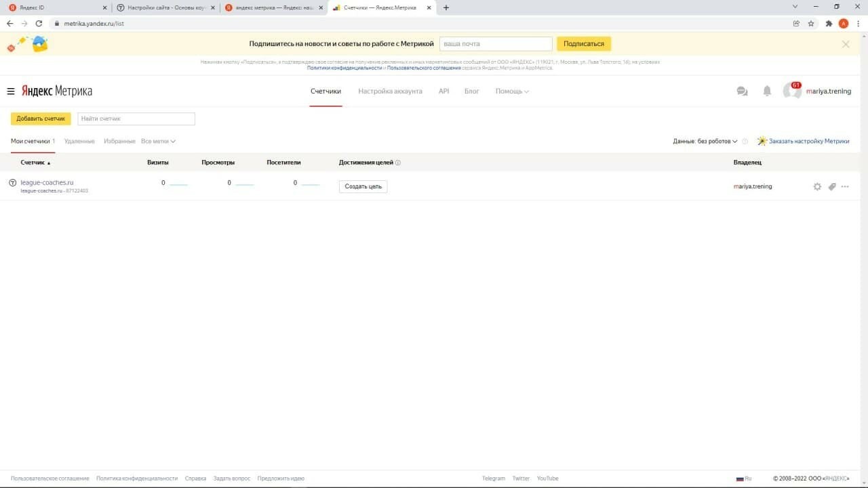Viewport: 868px width, 488px height.
Task: Select the Удаленные tab
Action: click(79, 141)
